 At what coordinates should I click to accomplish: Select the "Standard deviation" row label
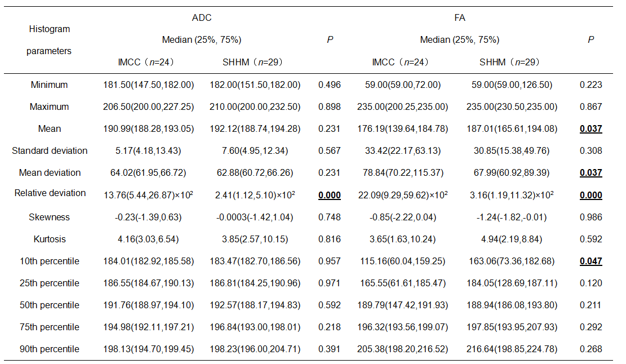point(50,151)
